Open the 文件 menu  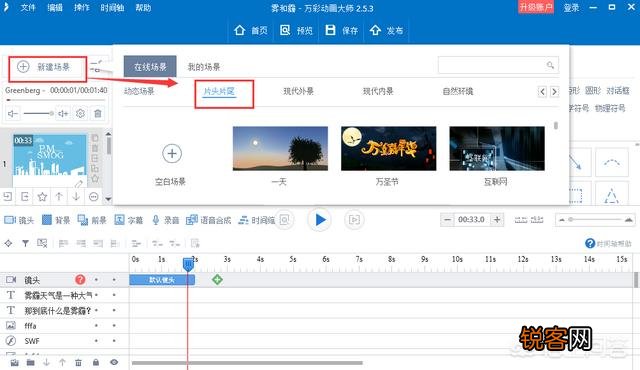[28, 8]
